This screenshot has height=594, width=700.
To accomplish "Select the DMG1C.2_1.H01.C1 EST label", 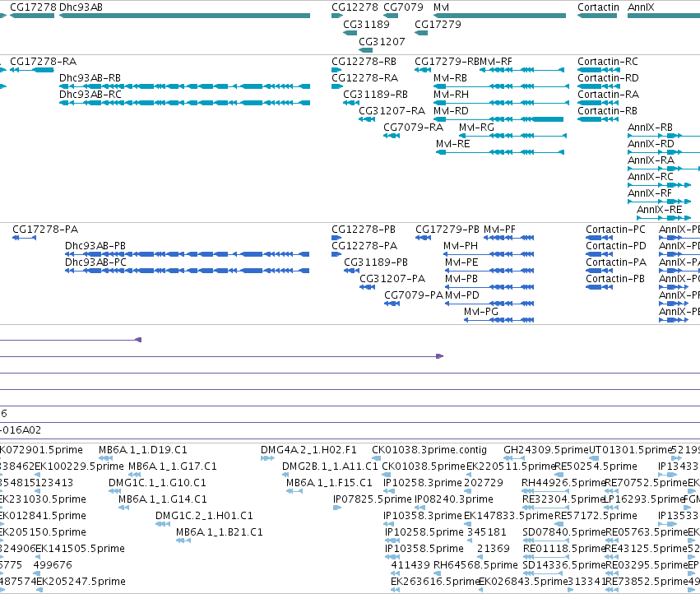I will tap(204, 515).
